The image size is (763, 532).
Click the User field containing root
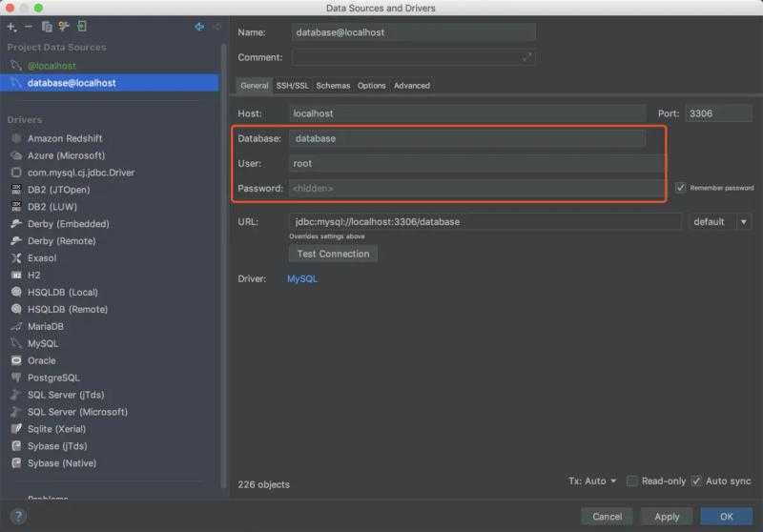coord(476,164)
